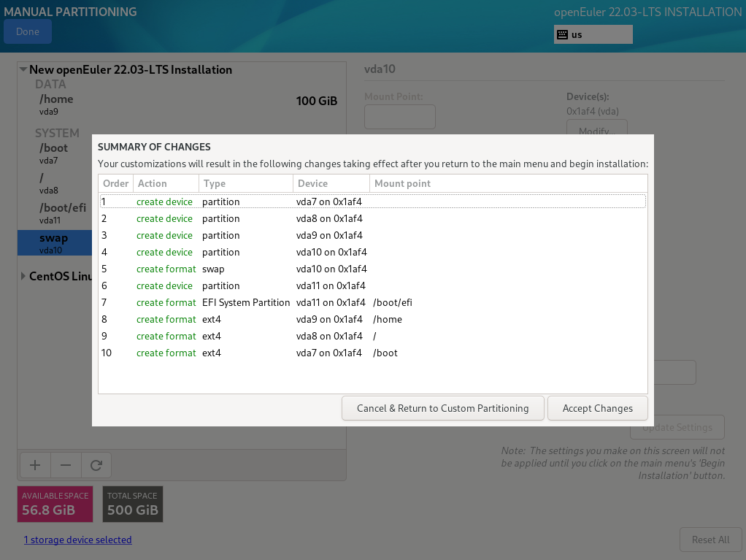
Task: Select the /home vda9 partition entry
Action: pyautogui.click(x=182, y=104)
